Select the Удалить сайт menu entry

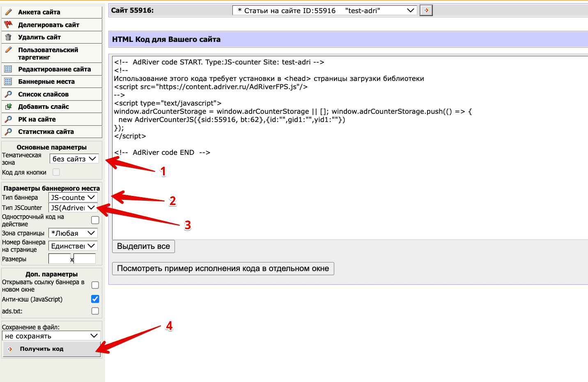tap(52, 37)
